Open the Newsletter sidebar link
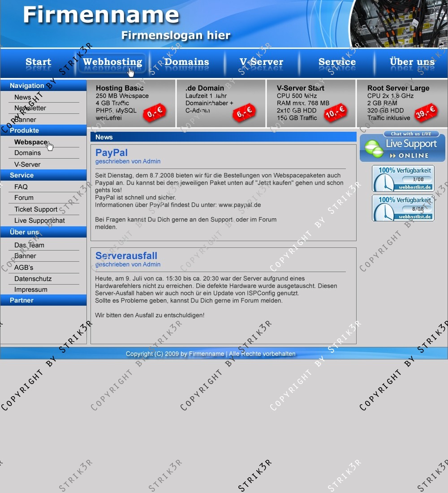The height and width of the screenshot is (493, 448). coord(30,108)
